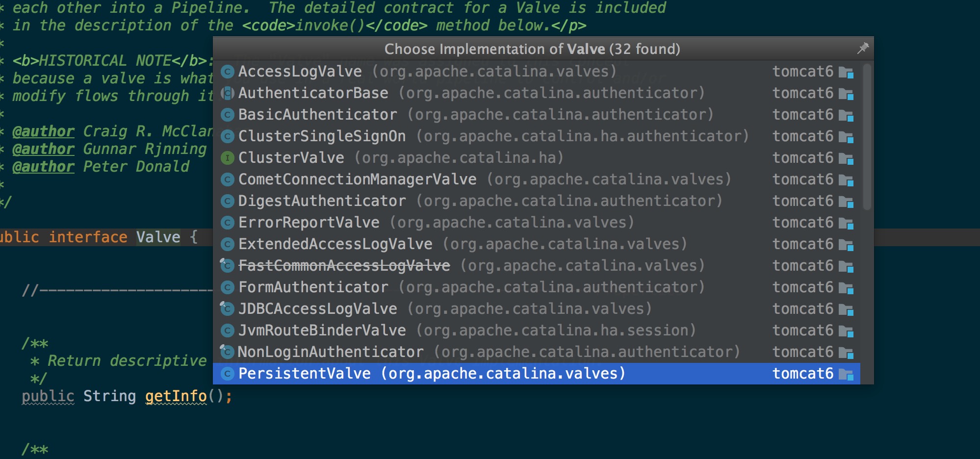Click the abstract class icon beside AuthenticatorBase
This screenshot has width=980, height=459.
[227, 94]
